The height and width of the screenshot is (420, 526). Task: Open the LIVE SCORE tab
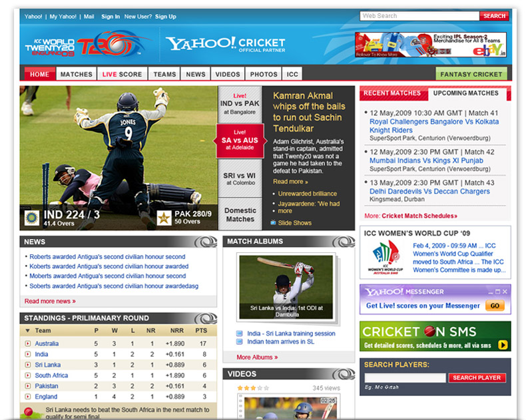(123, 74)
